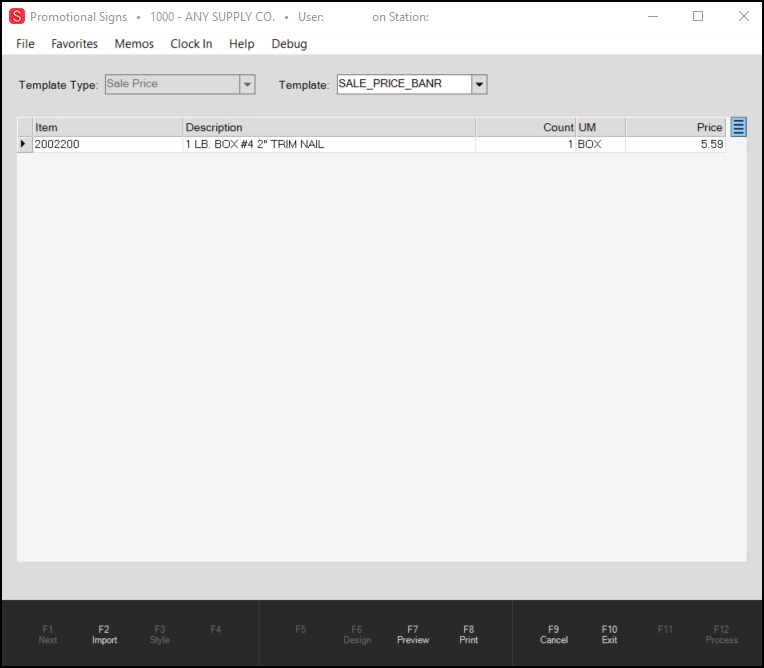Open the Memos menu
This screenshot has width=764, height=668.
pyautogui.click(x=134, y=44)
